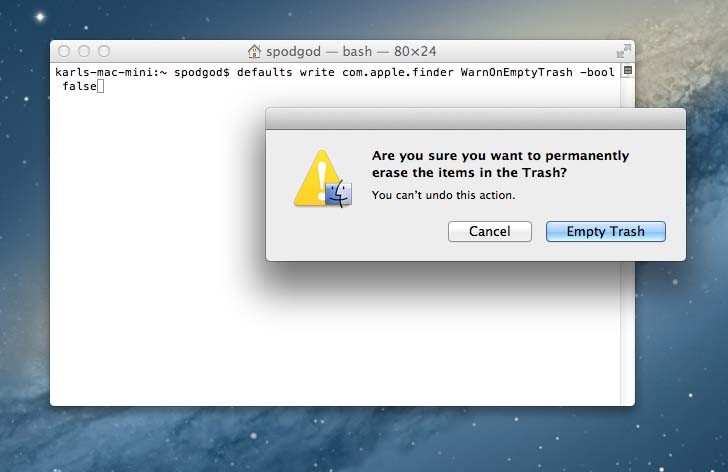Click the Terminal title text 'spodgod — bash — 80×24'

351,51
